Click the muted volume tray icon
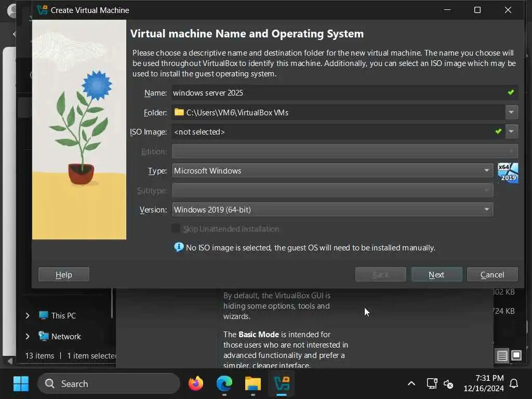The width and height of the screenshot is (532, 399). 448,384
